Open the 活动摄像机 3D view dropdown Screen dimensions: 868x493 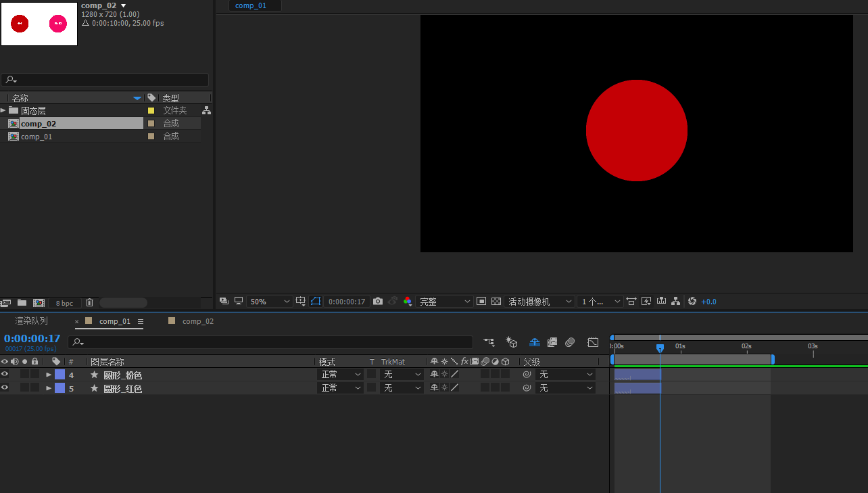[x=541, y=302]
